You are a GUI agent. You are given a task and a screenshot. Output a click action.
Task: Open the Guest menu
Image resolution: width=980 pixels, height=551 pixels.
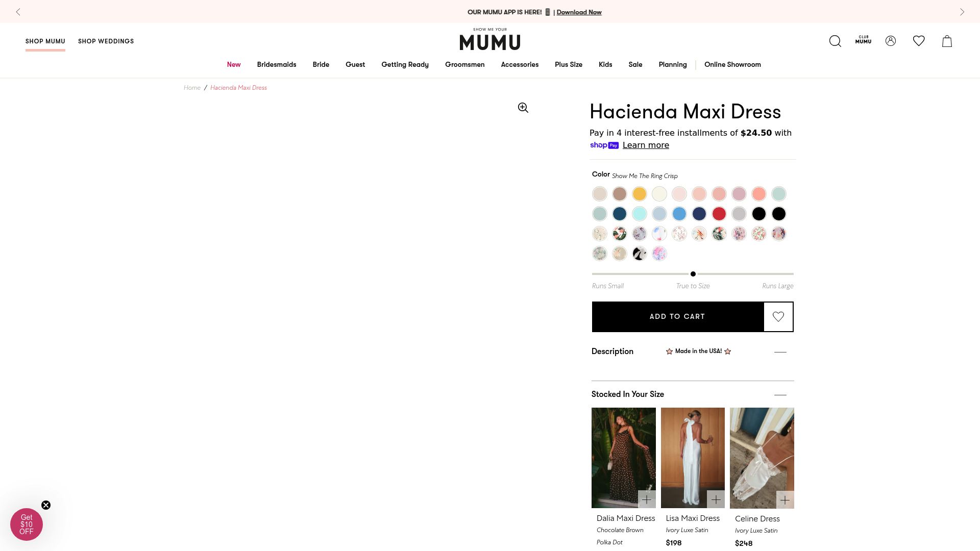click(x=355, y=65)
